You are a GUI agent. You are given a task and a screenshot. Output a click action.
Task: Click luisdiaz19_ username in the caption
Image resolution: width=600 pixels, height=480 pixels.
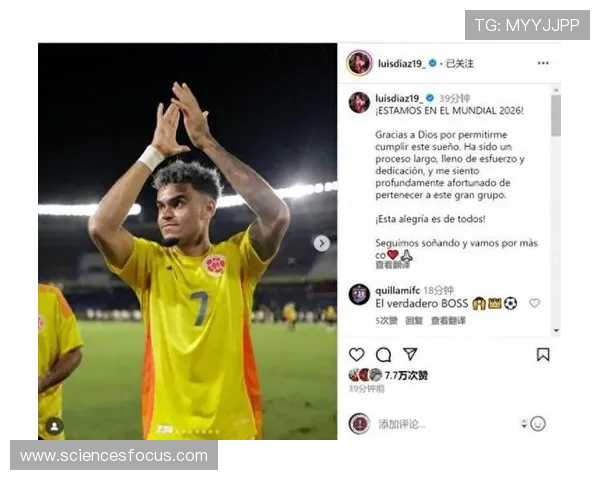pyautogui.click(x=399, y=98)
